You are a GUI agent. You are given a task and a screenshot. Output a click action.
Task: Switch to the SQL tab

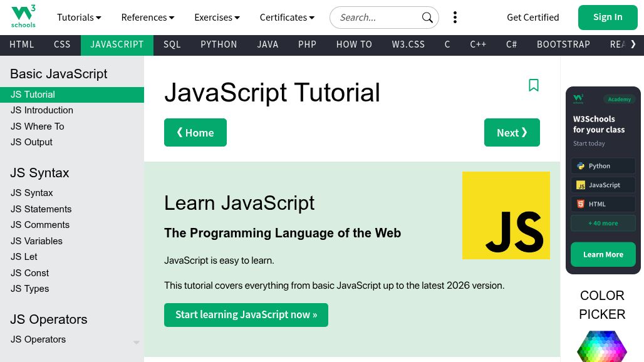pyautogui.click(x=172, y=44)
